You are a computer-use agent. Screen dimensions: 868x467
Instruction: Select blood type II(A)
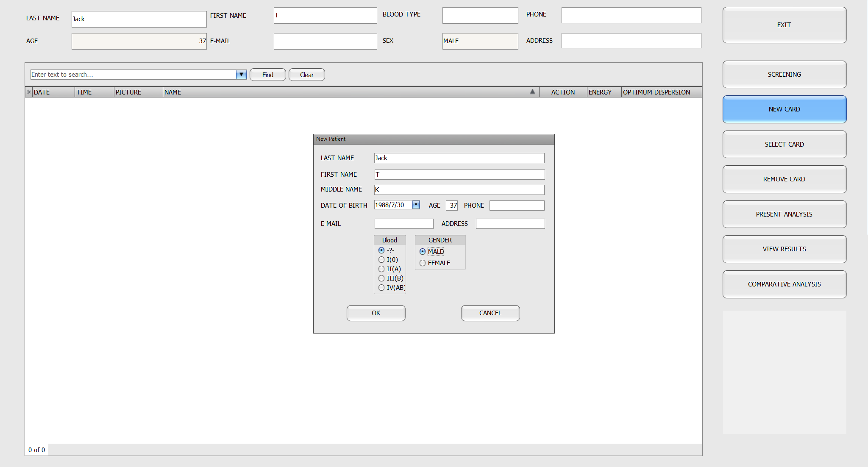click(x=381, y=269)
